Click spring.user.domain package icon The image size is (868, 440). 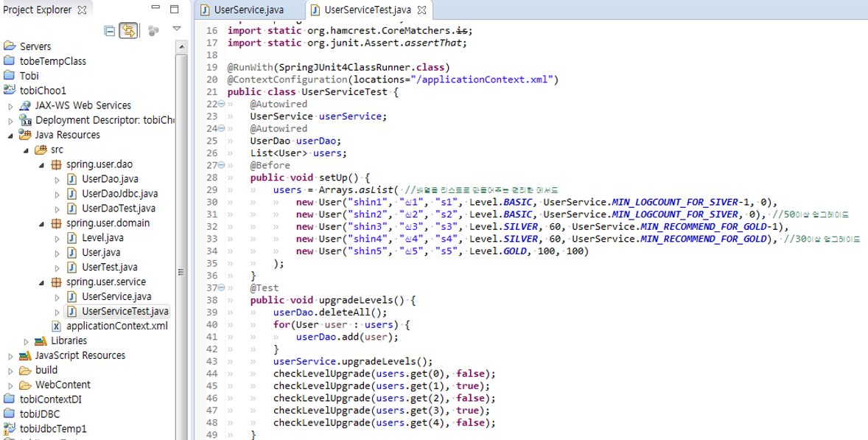click(x=56, y=223)
